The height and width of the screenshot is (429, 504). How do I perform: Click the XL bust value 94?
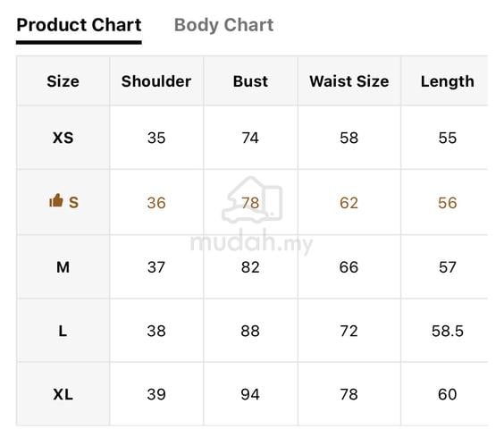(250, 394)
